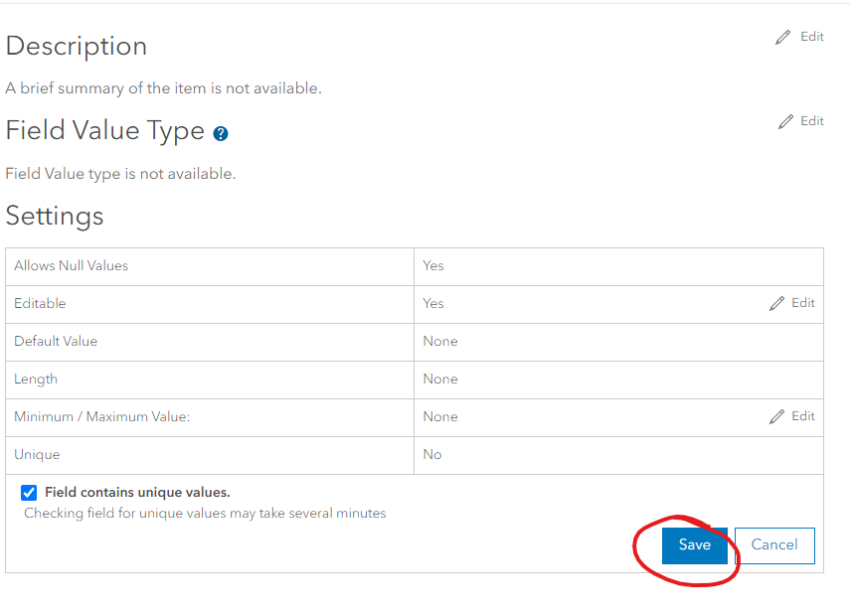Open the Description Edit link
850x616 pixels.
[x=812, y=37]
